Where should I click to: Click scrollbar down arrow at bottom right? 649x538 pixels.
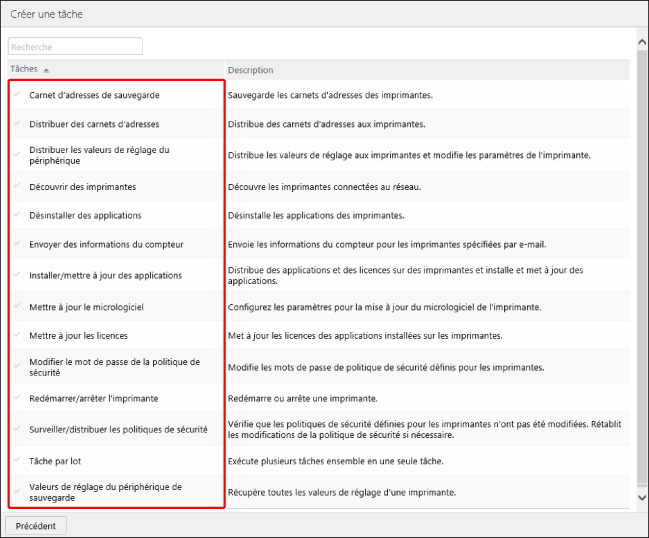point(641,496)
